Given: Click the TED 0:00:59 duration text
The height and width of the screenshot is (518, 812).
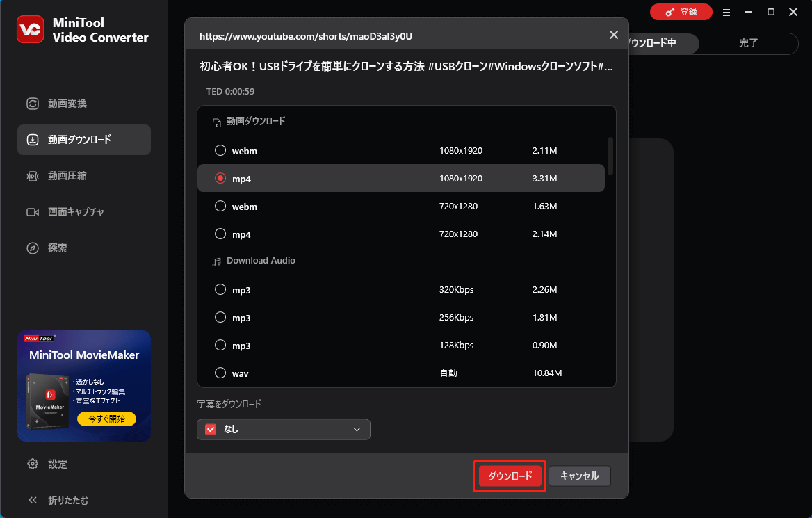Looking at the screenshot, I should [230, 92].
